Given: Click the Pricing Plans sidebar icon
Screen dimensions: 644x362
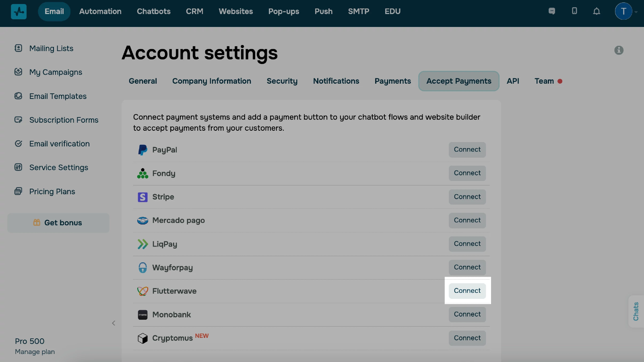Looking at the screenshot, I should 19,191.
